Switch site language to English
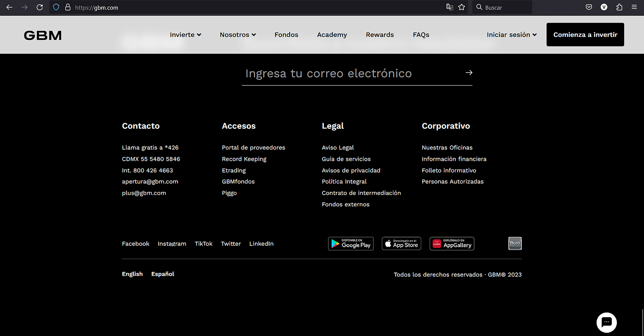Viewport: 644px width, 336px height. click(132, 274)
